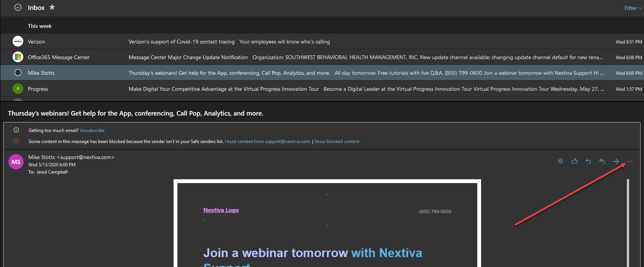This screenshot has height=267, width=644.
Task: Like this message with thumbs-up icon
Action: point(575,161)
